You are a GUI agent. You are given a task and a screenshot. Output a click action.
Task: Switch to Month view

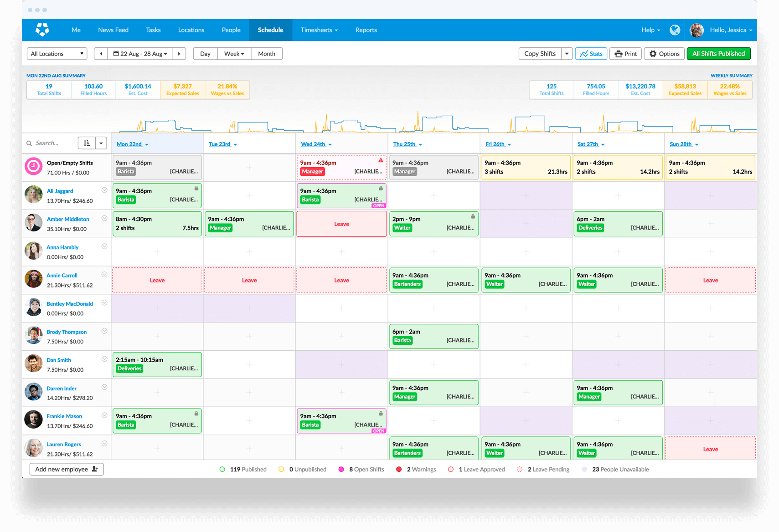266,54
